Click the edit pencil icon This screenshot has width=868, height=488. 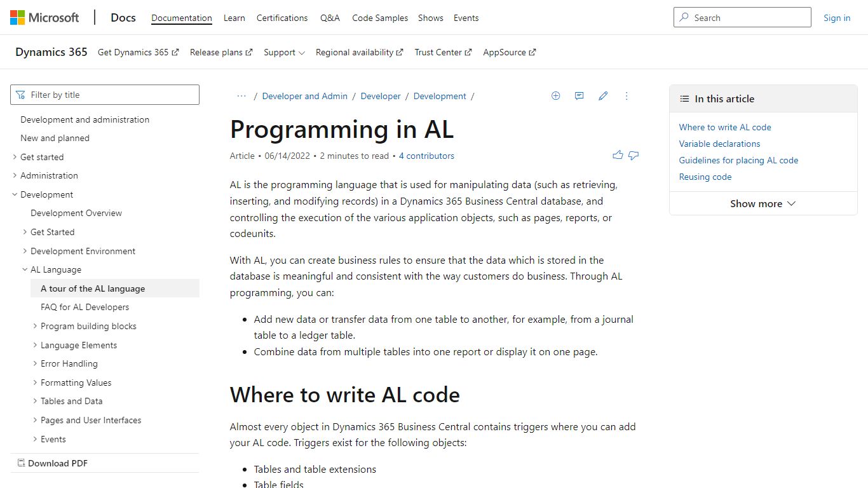coord(603,96)
